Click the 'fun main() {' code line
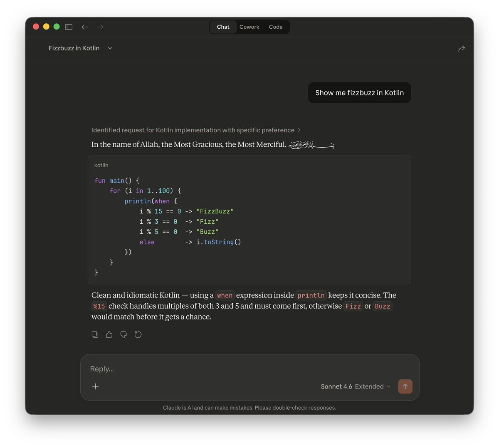Screen dimensions: 499x448 pyautogui.click(x=117, y=181)
